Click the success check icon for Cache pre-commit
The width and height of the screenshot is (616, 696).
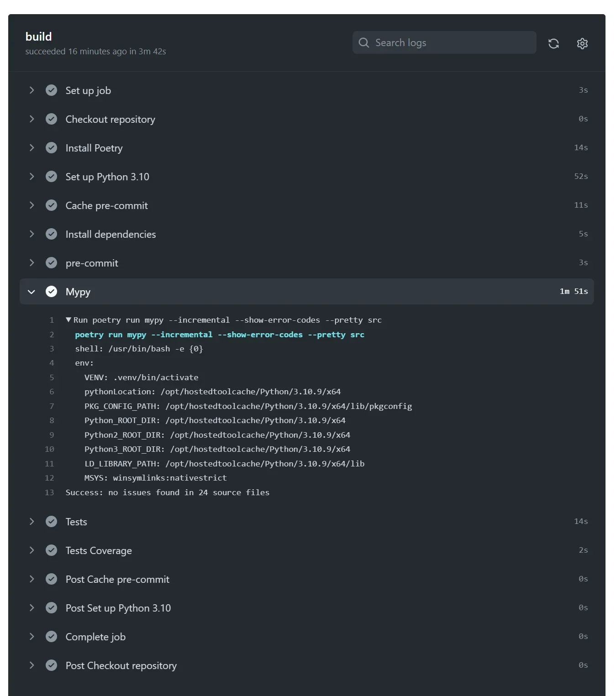pos(52,205)
